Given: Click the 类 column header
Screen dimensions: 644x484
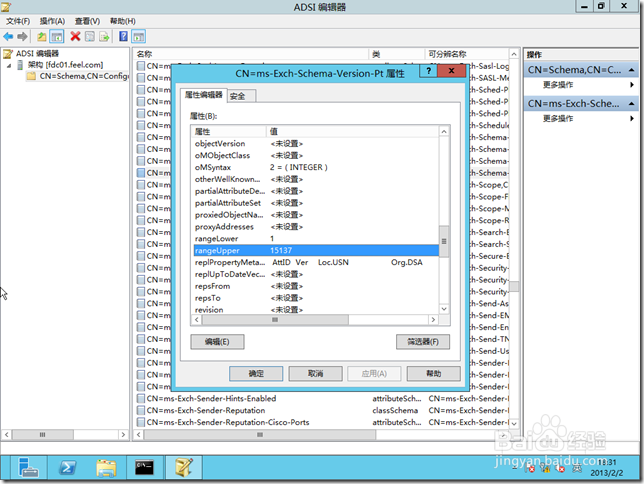Looking at the screenshot, I should tap(397, 54).
